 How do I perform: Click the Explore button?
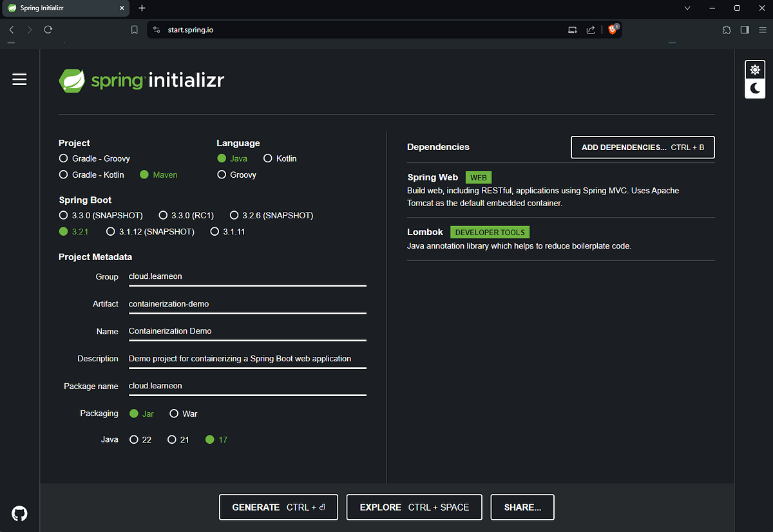[414, 508]
